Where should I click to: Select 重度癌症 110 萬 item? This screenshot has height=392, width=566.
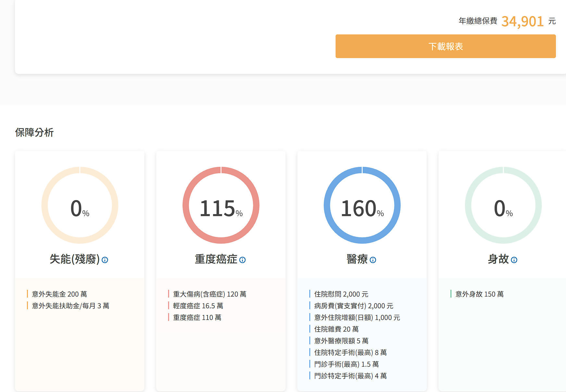(197, 317)
